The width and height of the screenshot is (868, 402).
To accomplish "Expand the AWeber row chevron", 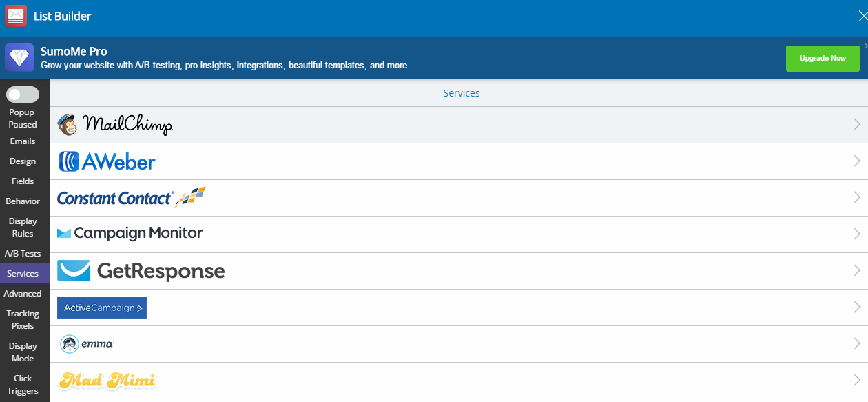I will tap(857, 161).
